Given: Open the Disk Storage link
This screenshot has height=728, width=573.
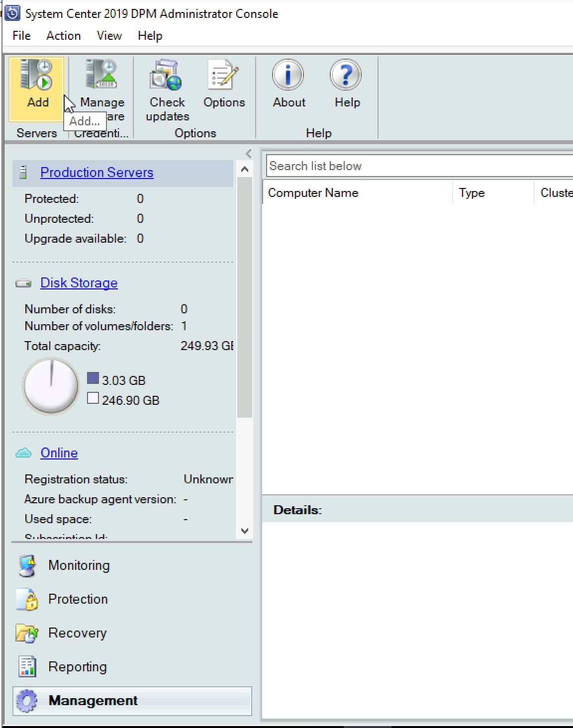Looking at the screenshot, I should 79,283.
